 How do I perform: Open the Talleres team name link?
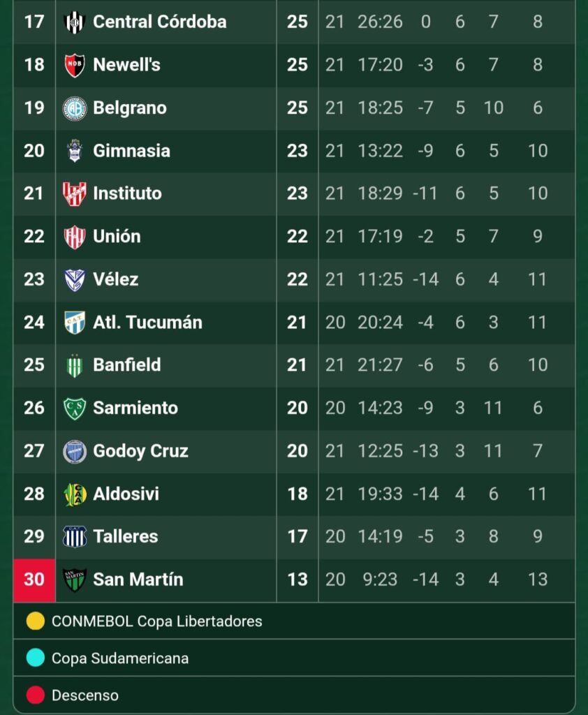pyautogui.click(x=126, y=536)
